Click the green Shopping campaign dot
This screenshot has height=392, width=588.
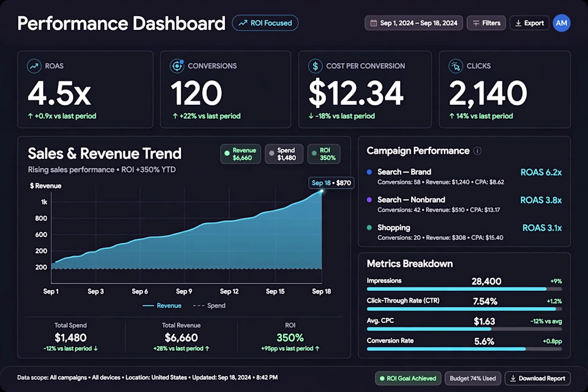369,227
